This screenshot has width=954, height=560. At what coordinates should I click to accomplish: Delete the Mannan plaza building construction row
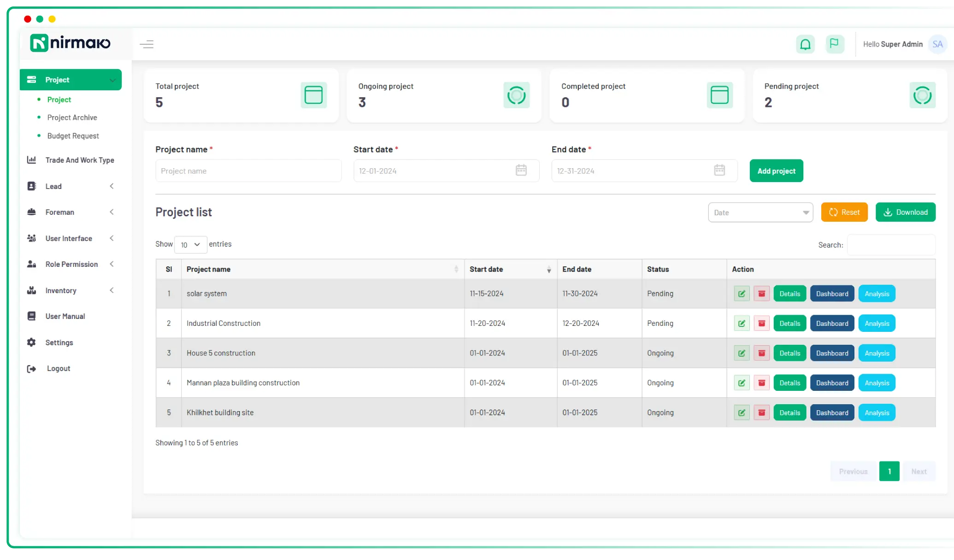(x=761, y=383)
